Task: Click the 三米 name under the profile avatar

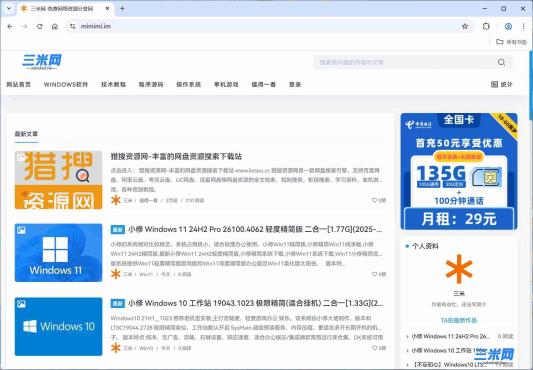Action: (x=459, y=293)
